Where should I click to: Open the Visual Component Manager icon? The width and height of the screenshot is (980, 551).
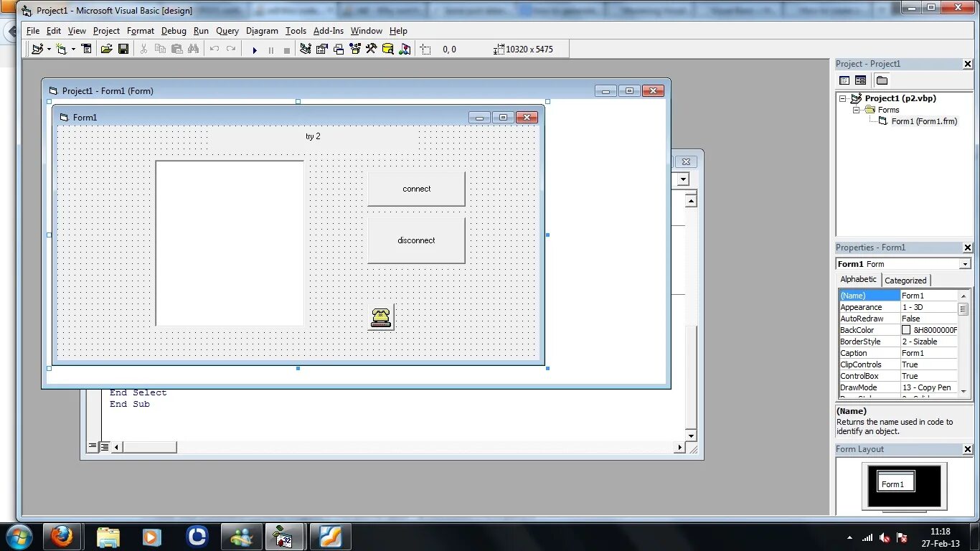(405, 49)
